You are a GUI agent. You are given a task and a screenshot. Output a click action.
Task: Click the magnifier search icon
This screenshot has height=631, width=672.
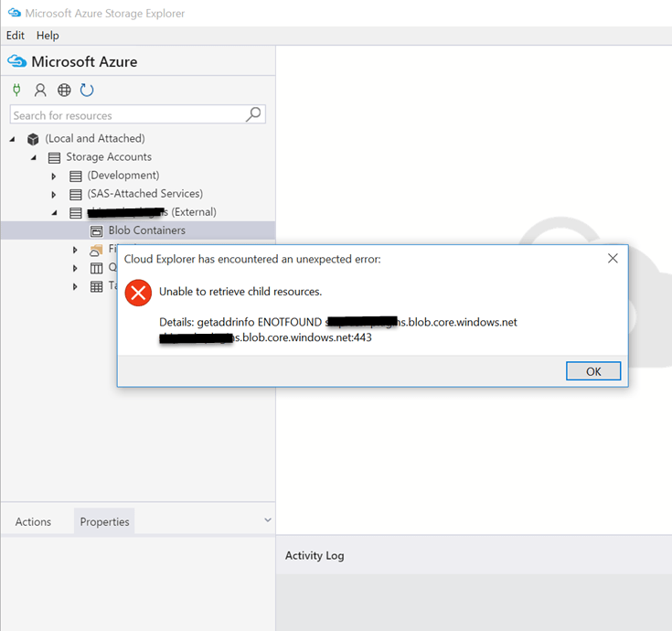point(253,114)
